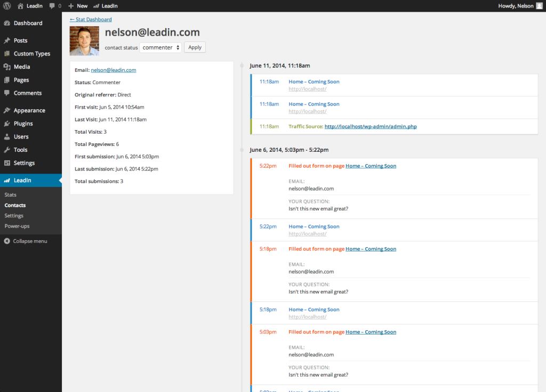Go back via Stat Dashboard link
546x392 pixels.
[91, 20]
